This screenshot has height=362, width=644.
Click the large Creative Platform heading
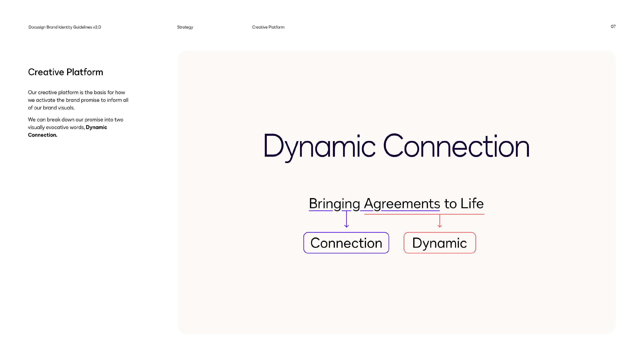click(x=65, y=72)
